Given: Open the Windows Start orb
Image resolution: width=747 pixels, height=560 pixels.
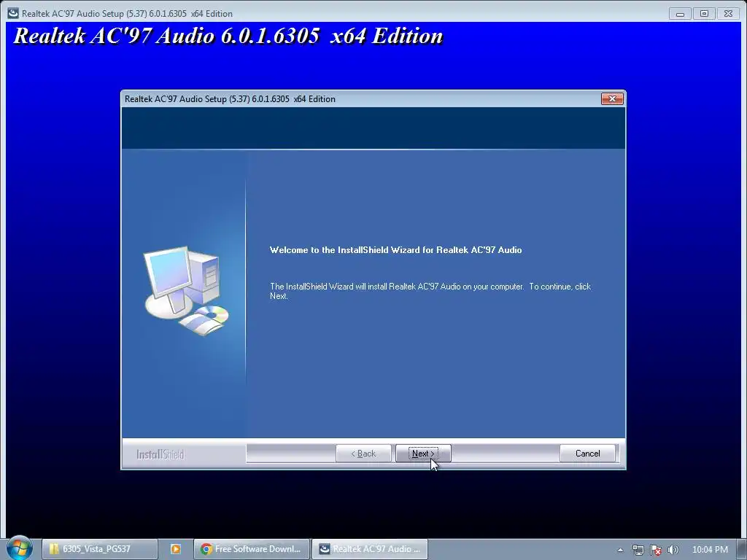Looking at the screenshot, I should (19, 548).
